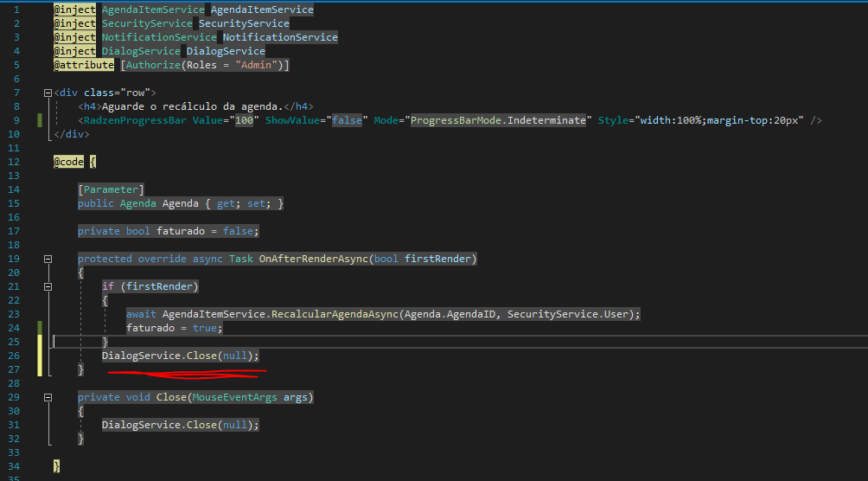
Task: Click the Value="100" attribute value
Action: click(x=244, y=120)
